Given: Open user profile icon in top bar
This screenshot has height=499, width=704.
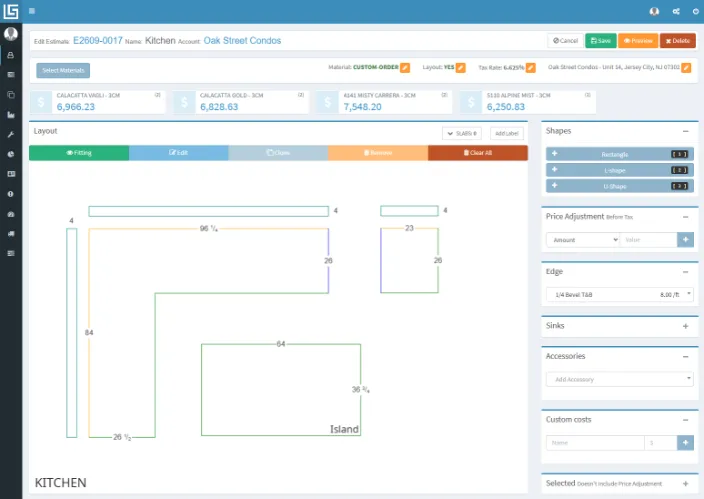Looking at the screenshot, I should tap(654, 11).
